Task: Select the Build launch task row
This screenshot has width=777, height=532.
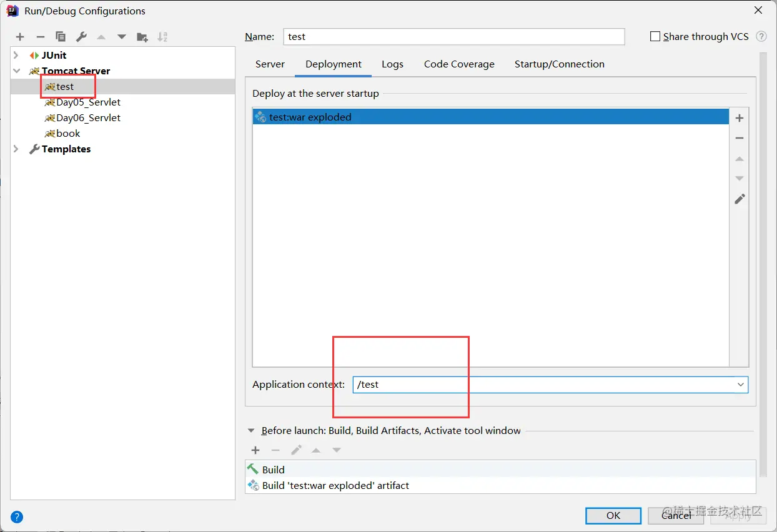Action: [500, 470]
